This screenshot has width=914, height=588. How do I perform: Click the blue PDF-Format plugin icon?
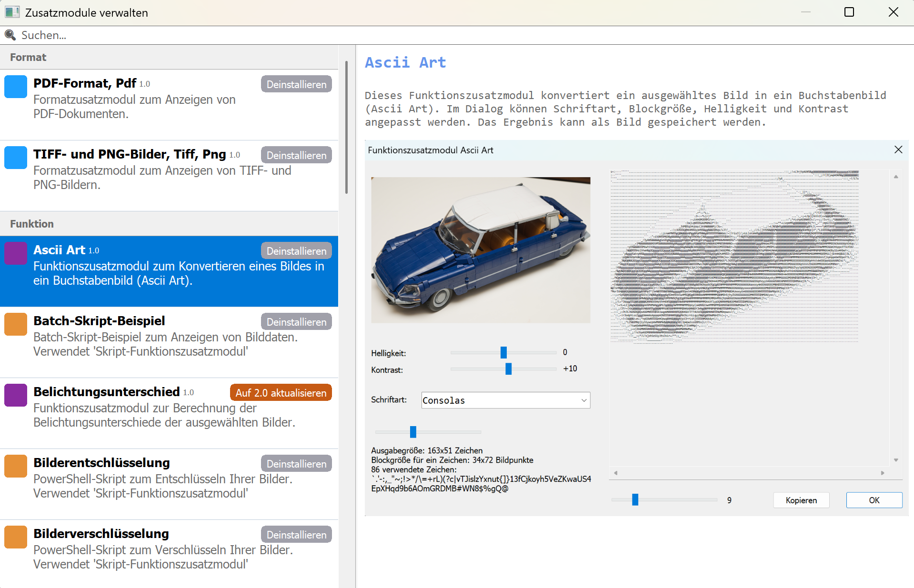(16, 87)
